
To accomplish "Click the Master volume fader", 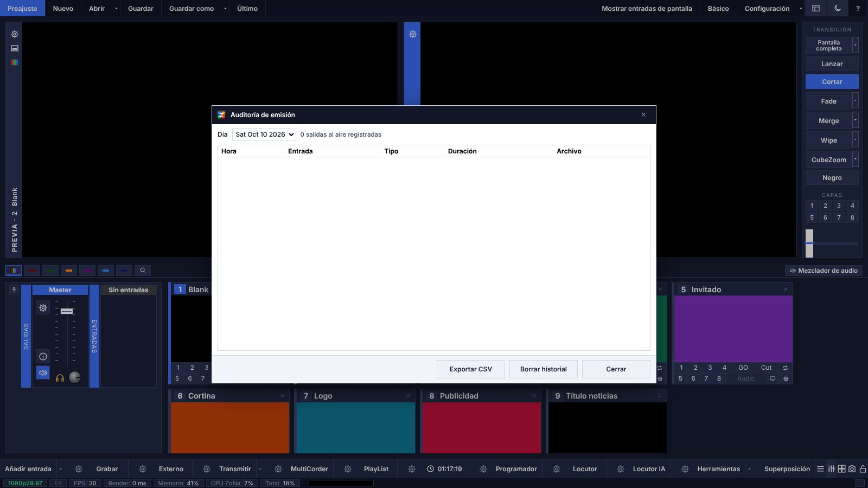I will click(x=67, y=311).
